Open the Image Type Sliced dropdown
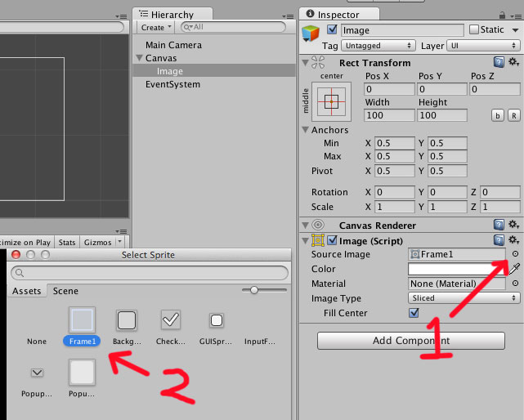 pos(464,297)
